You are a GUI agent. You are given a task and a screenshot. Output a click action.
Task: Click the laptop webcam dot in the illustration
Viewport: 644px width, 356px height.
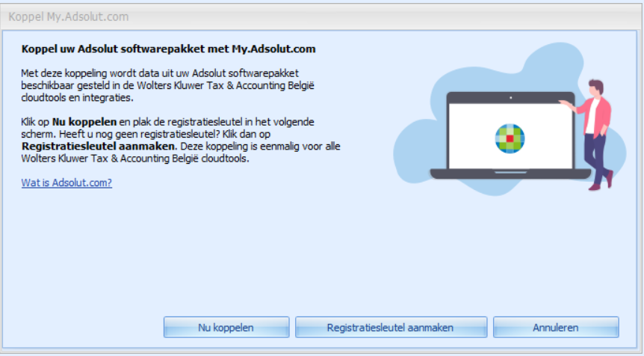tap(510, 97)
